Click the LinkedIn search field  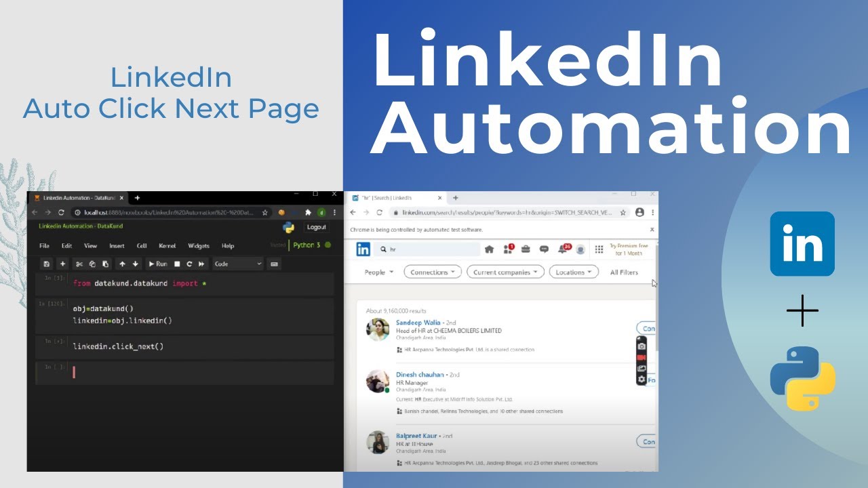coord(427,249)
